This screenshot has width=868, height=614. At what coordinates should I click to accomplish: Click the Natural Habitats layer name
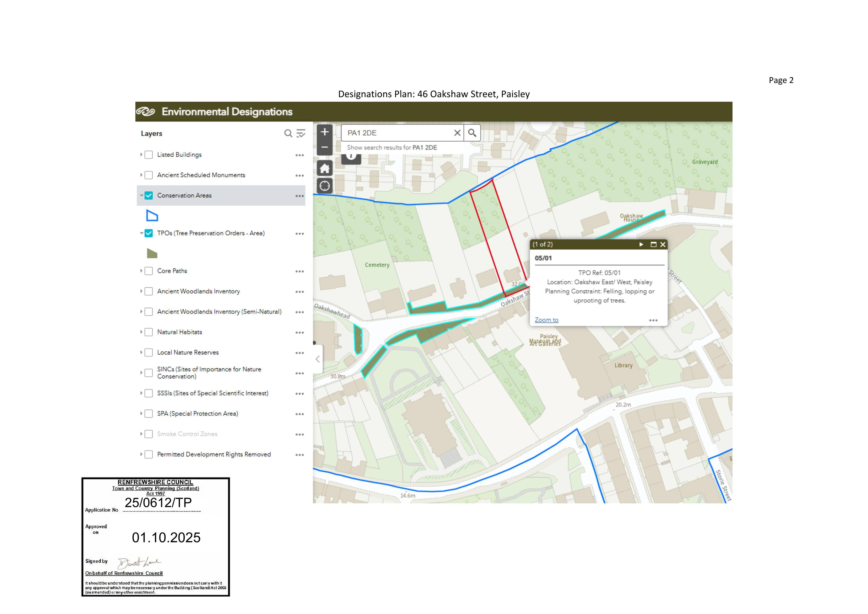(x=179, y=332)
